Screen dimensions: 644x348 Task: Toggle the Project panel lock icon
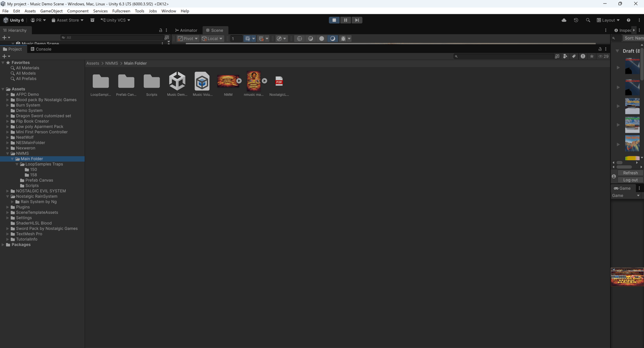[600, 49]
